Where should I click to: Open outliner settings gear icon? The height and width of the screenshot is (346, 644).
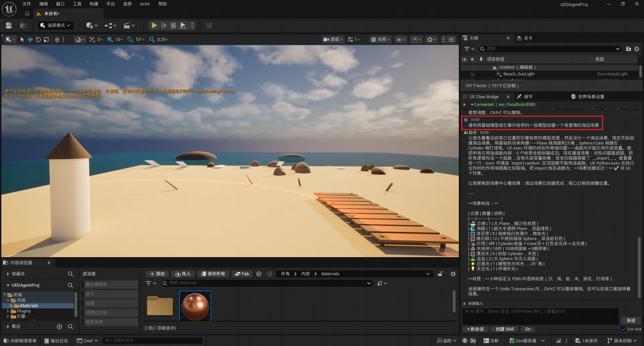click(x=637, y=49)
